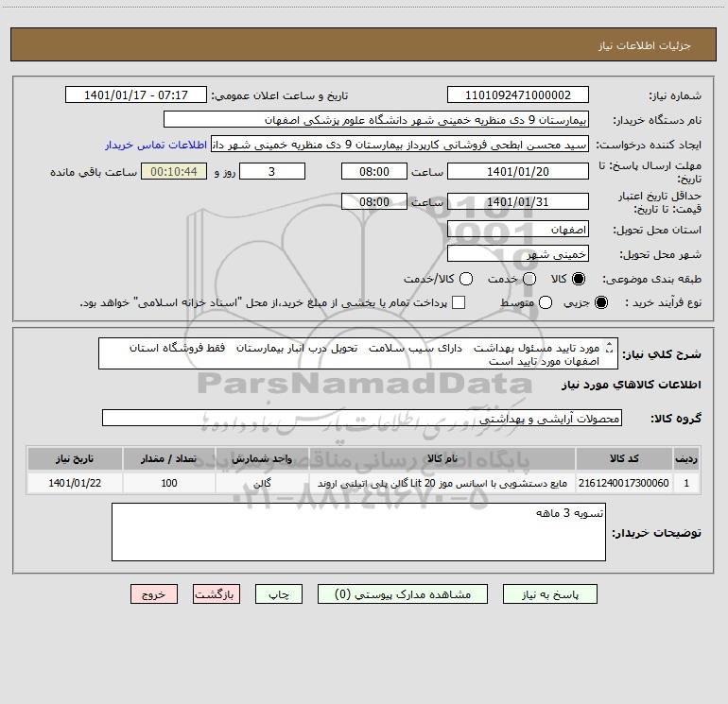Click the remaining time field 00:10:44

(174, 171)
